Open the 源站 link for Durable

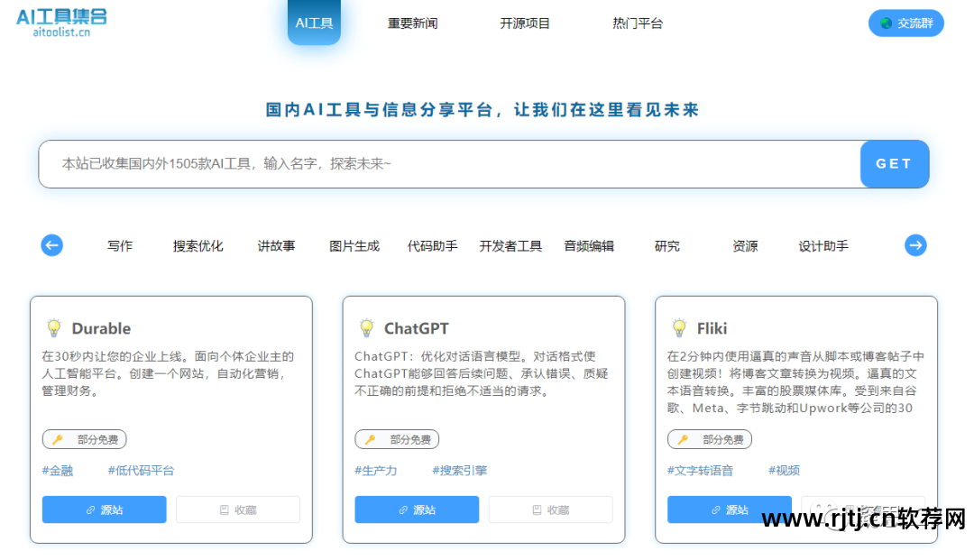tap(105, 510)
